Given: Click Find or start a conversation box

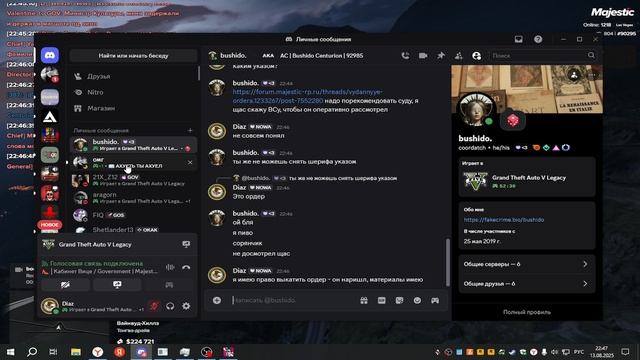Looking at the screenshot, I should coord(133,56).
